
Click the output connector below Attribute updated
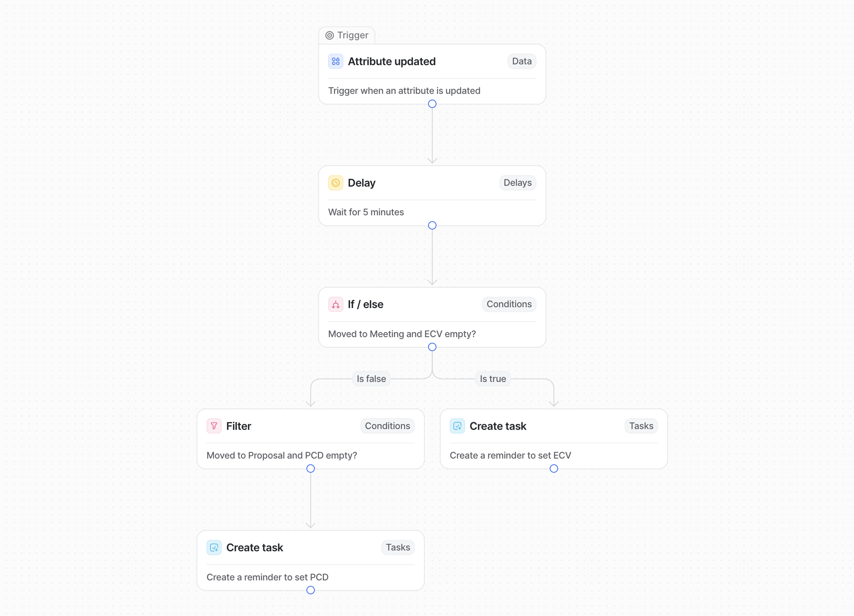click(432, 104)
